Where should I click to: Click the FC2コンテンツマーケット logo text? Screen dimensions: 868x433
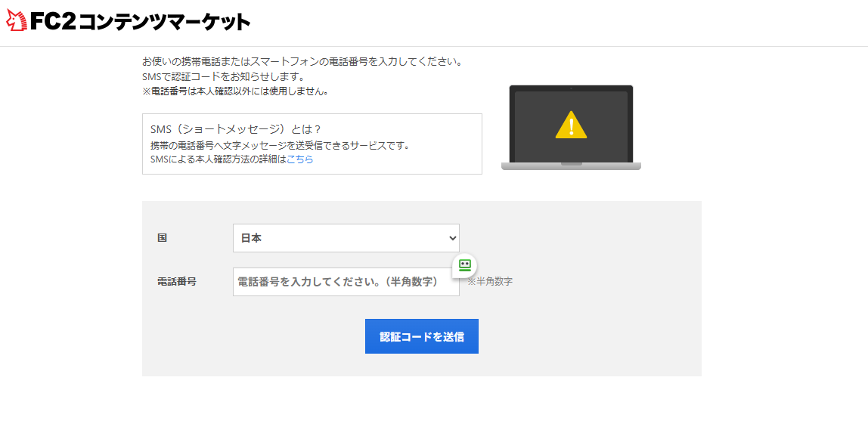[140, 23]
